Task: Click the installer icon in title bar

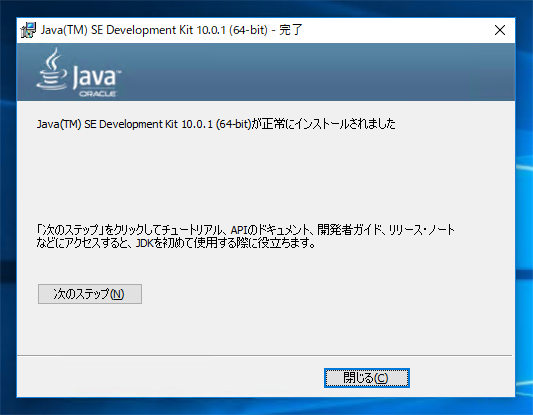Action: click(x=29, y=30)
